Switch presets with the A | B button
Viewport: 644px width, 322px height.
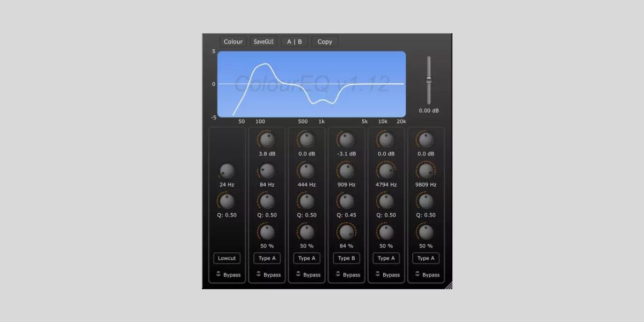click(x=294, y=41)
